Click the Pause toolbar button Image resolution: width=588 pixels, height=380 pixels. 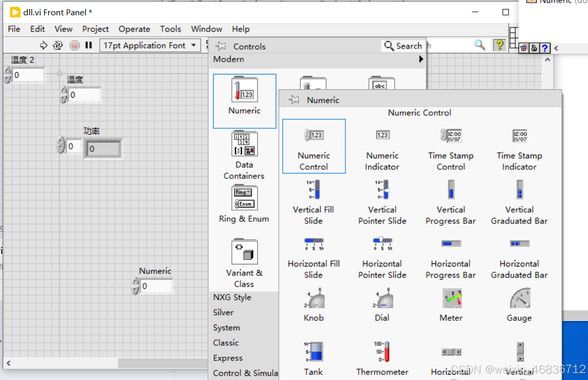point(89,45)
